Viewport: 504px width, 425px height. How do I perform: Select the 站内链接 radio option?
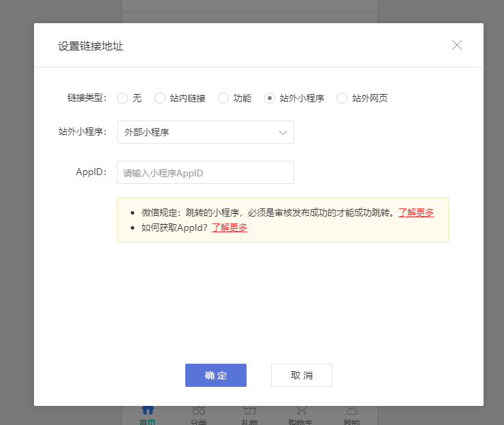[x=160, y=98]
